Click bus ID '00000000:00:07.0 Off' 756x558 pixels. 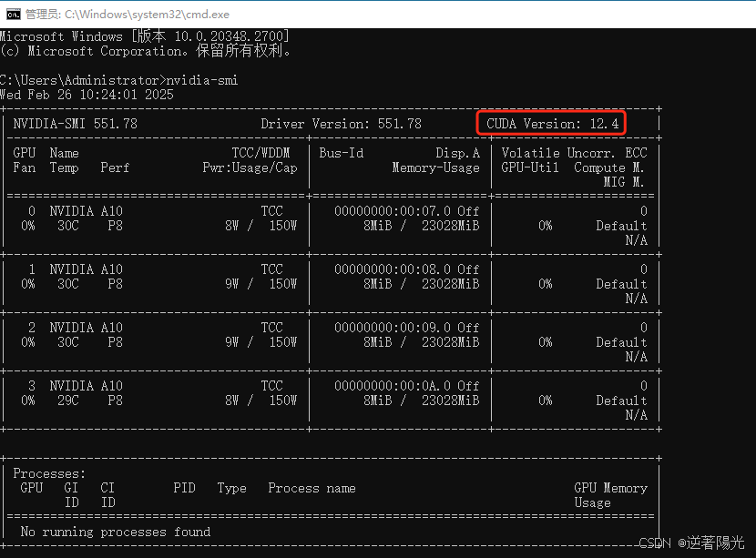407,211
